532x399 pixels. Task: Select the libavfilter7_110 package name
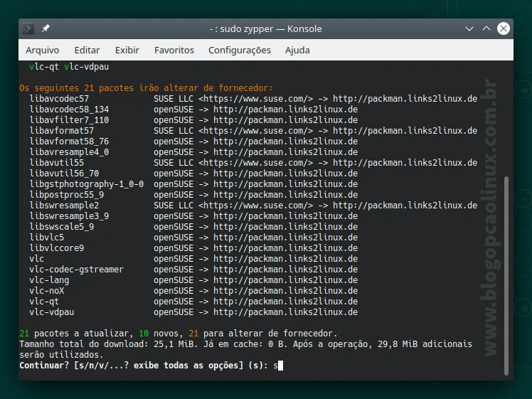(x=69, y=120)
